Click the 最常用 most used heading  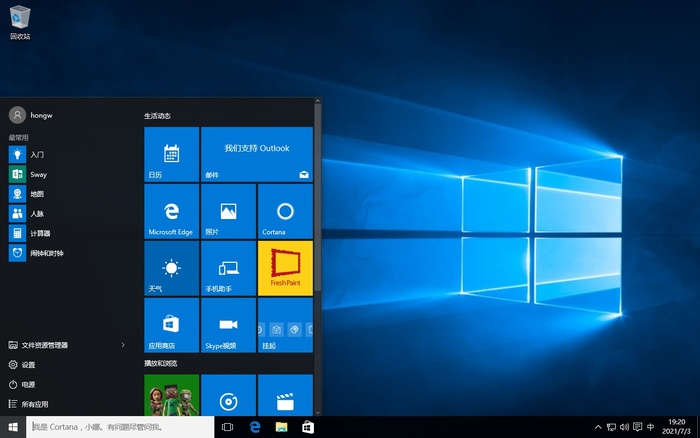click(x=18, y=138)
